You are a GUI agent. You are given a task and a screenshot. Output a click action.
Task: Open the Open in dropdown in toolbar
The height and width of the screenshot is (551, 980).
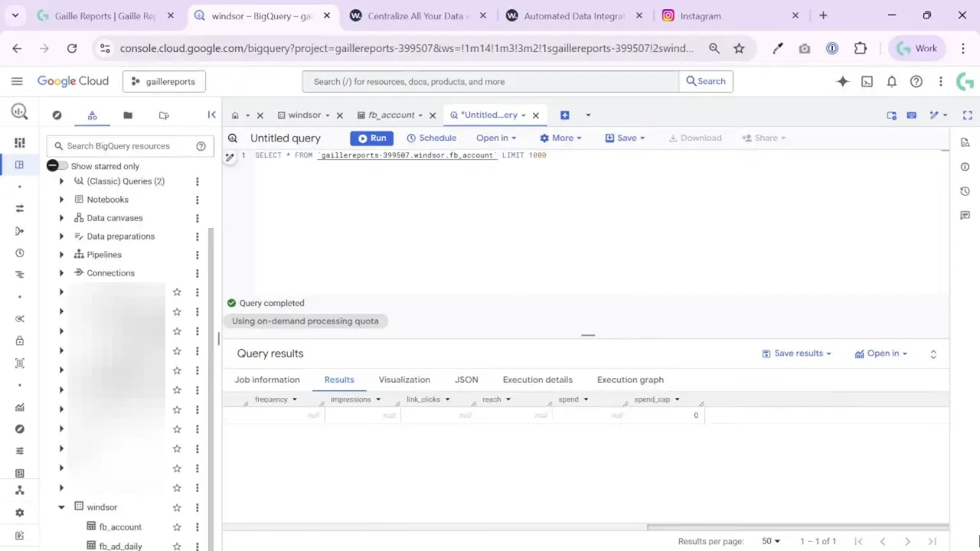tap(496, 138)
